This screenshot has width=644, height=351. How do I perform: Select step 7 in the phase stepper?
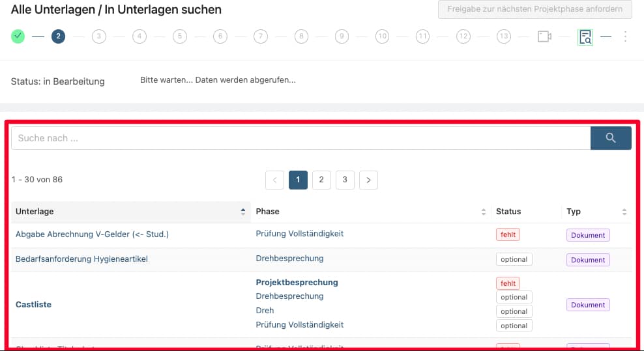point(261,36)
